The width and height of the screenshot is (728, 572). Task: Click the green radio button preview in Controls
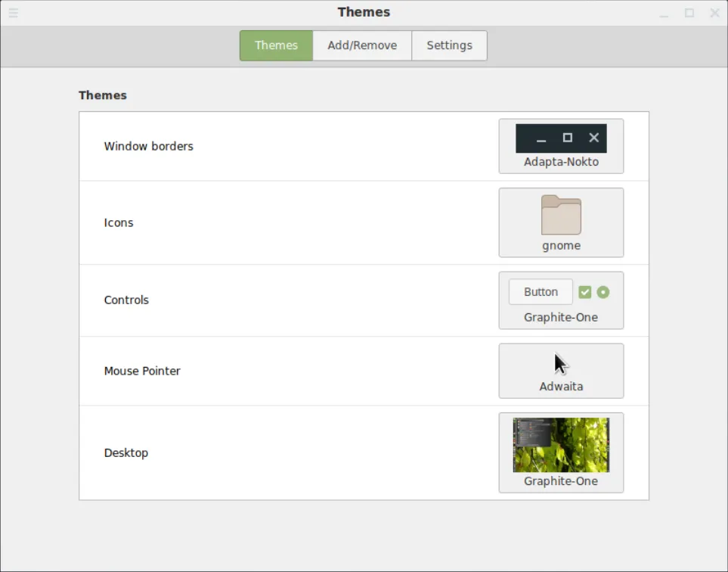(x=603, y=292)
